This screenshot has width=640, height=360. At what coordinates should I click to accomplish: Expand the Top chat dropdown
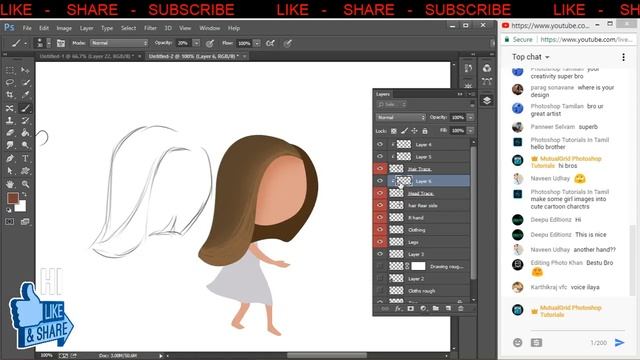(x=531, y=57)
